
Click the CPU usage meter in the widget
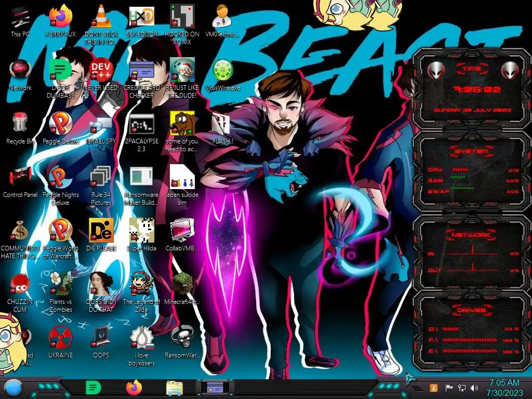(460, 169)
